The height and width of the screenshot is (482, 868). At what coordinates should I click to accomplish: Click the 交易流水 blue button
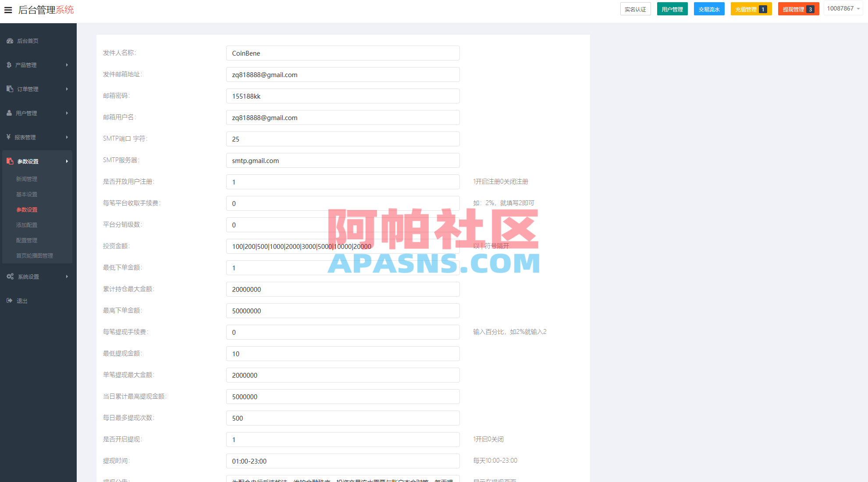(x=709, y=8)
